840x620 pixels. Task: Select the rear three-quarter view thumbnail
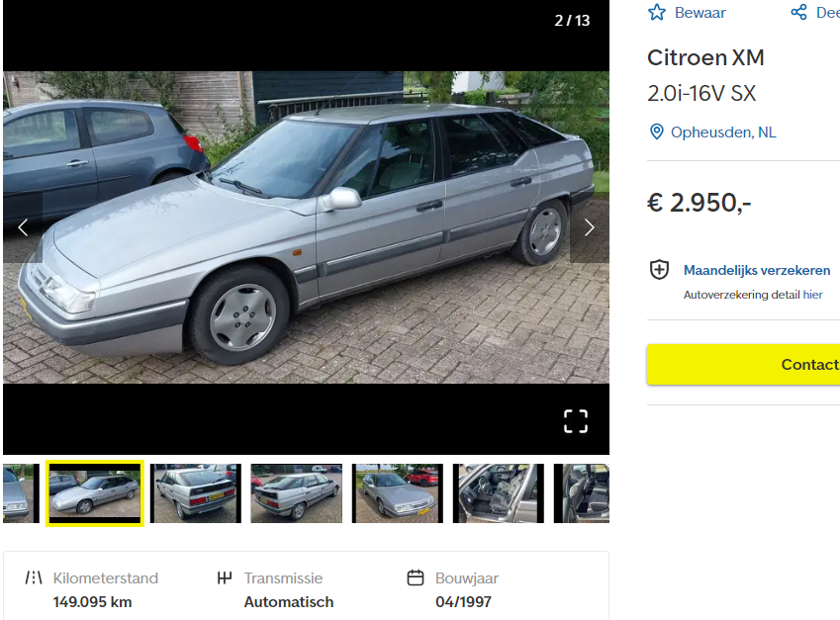point(296,493)
